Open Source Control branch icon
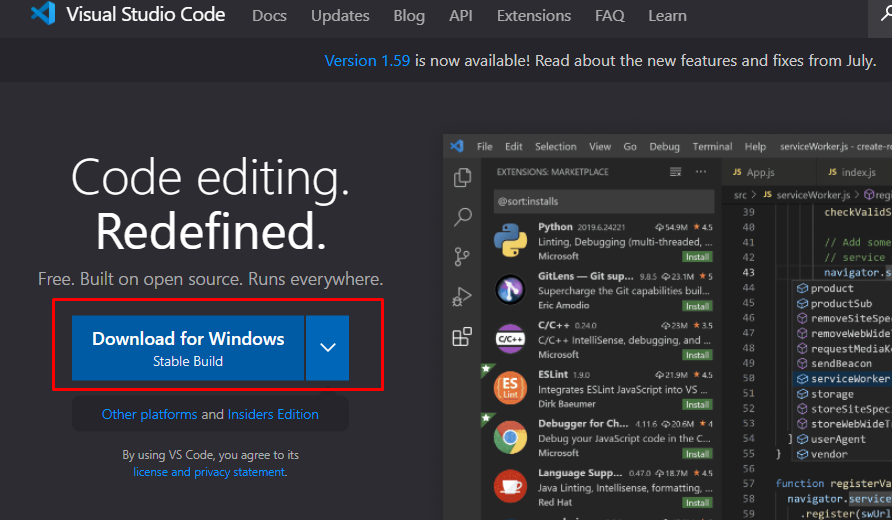 click(462, 257)
